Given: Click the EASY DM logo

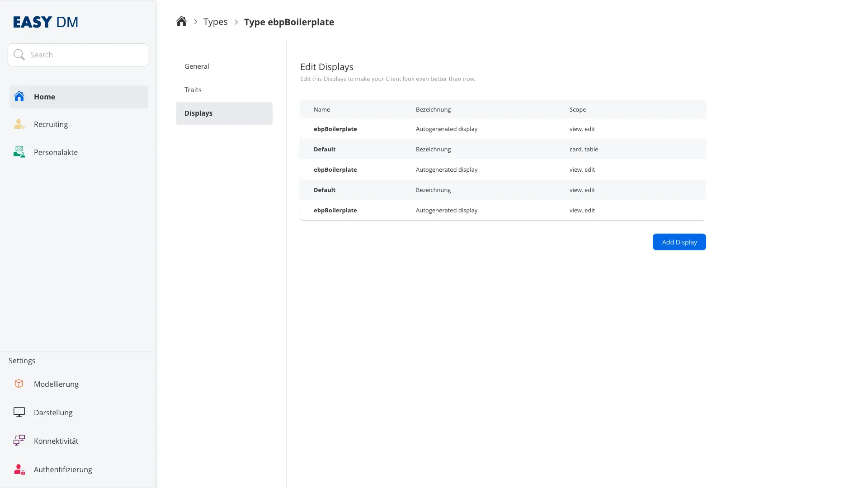Looking at the screenshot, I should pos(46,22).
